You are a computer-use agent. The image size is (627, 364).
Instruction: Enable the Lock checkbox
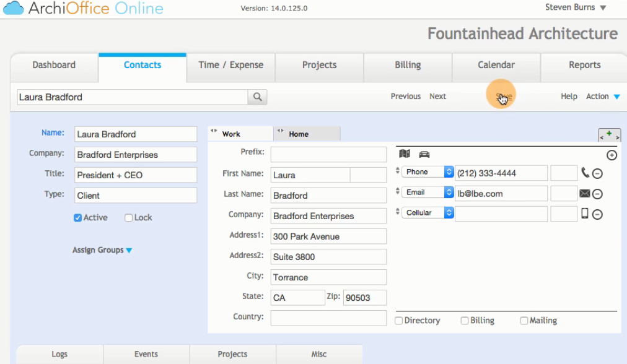click(129, 218)
